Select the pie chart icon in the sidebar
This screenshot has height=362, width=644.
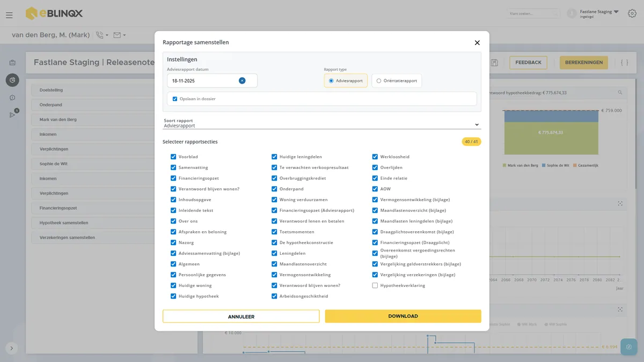point(12,80)
